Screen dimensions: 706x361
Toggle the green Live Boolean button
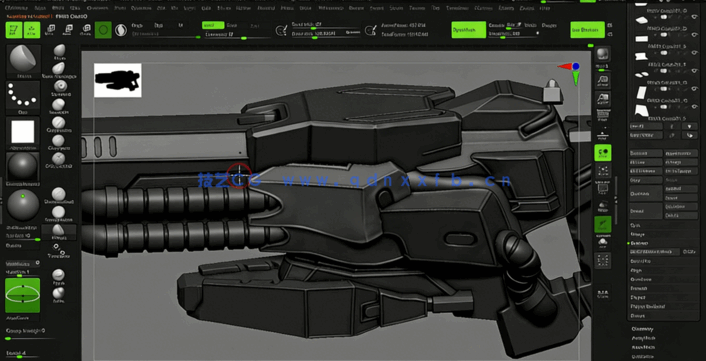(587, 30)
